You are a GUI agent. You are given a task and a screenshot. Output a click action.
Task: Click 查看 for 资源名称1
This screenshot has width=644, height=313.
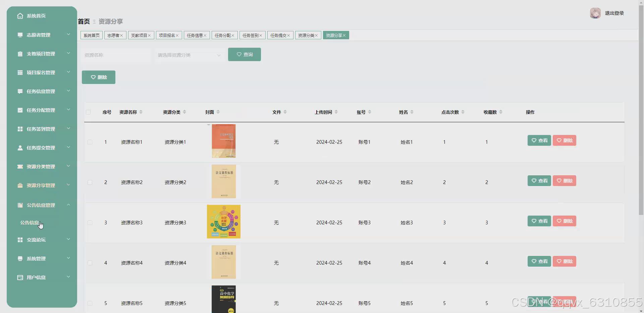[x=539, y=140]
